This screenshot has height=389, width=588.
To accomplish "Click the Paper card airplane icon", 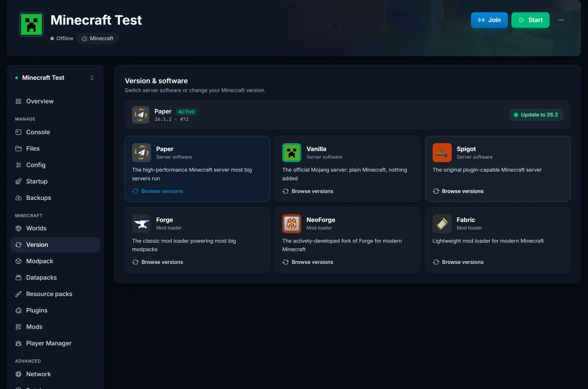I will point(141,152).
